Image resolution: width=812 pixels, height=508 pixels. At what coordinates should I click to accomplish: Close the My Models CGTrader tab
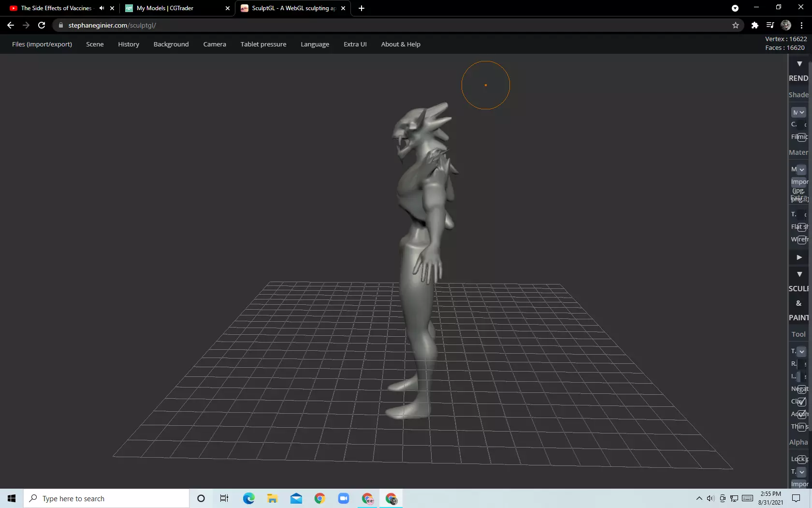[x=228, y=8]
